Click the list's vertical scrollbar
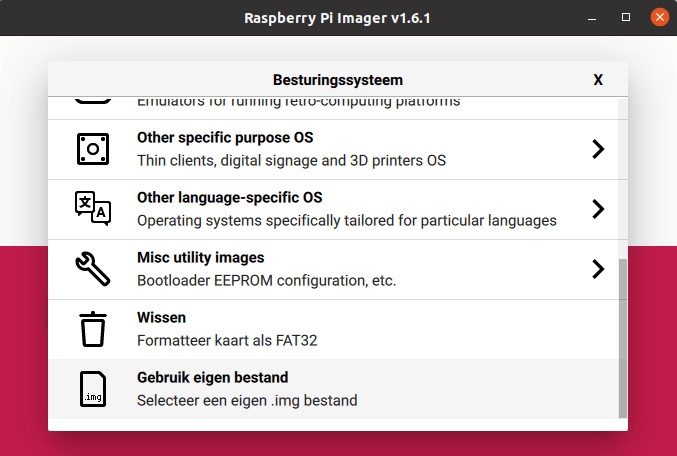 pyautogui.click(x=623, y=335)
